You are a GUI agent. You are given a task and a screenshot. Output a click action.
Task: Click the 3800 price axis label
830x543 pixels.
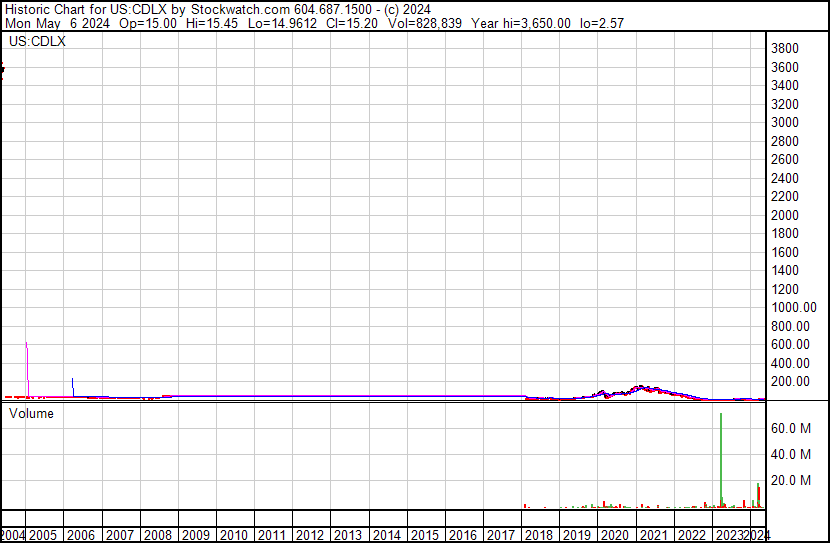click(x=785, y=49)
